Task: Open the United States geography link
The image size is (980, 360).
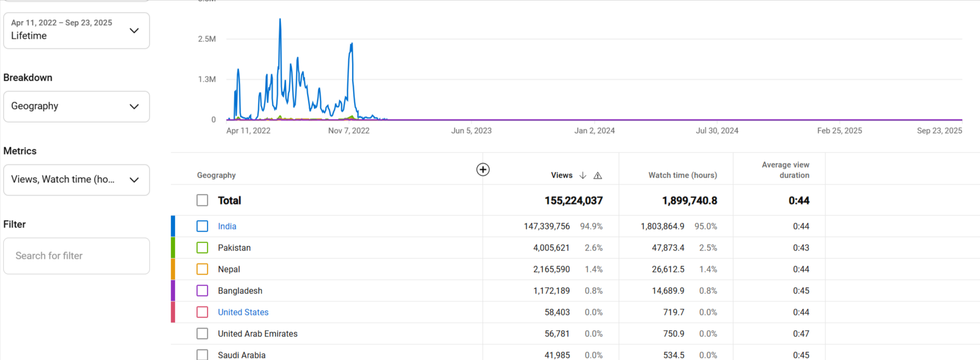Action: click(x=243, y=312)
